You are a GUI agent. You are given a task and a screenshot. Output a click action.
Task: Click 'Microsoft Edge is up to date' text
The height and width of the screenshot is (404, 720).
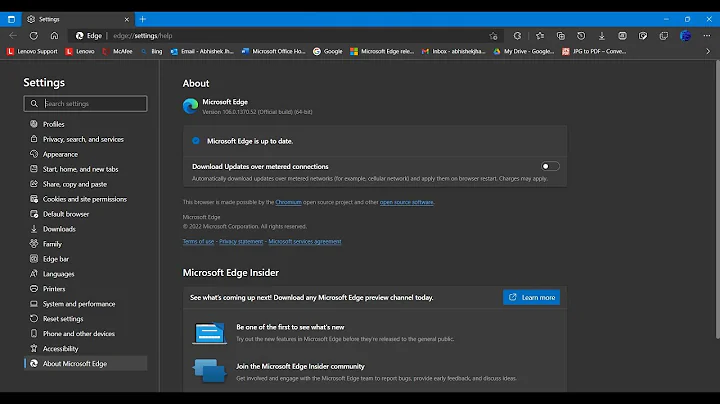pos(250,141)
